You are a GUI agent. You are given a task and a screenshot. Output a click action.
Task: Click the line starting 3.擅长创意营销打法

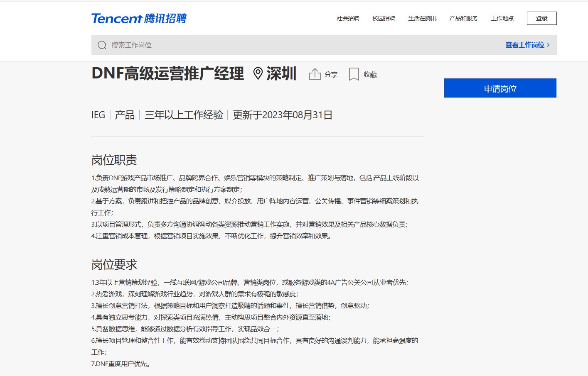(x=231, y=305)
